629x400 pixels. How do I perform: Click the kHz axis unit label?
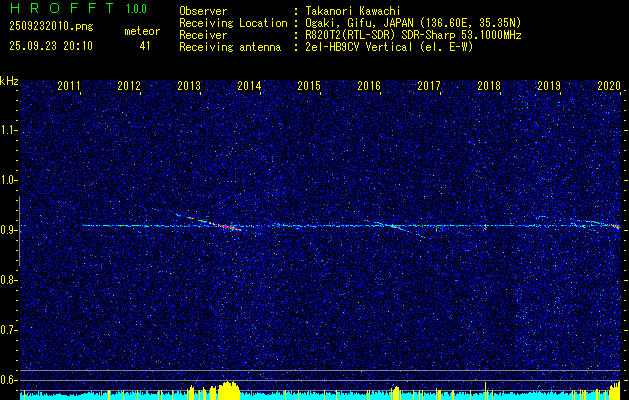(9, 81)
